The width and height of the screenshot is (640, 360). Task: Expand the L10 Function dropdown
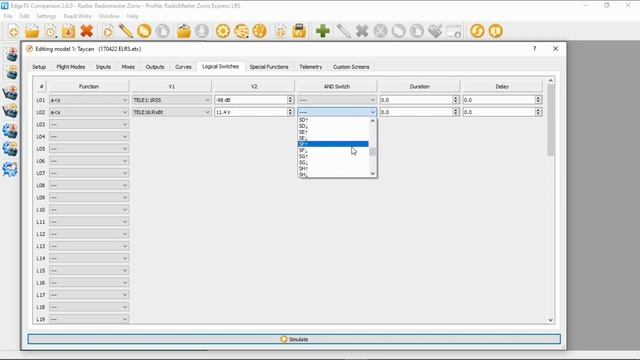point(89,209)
